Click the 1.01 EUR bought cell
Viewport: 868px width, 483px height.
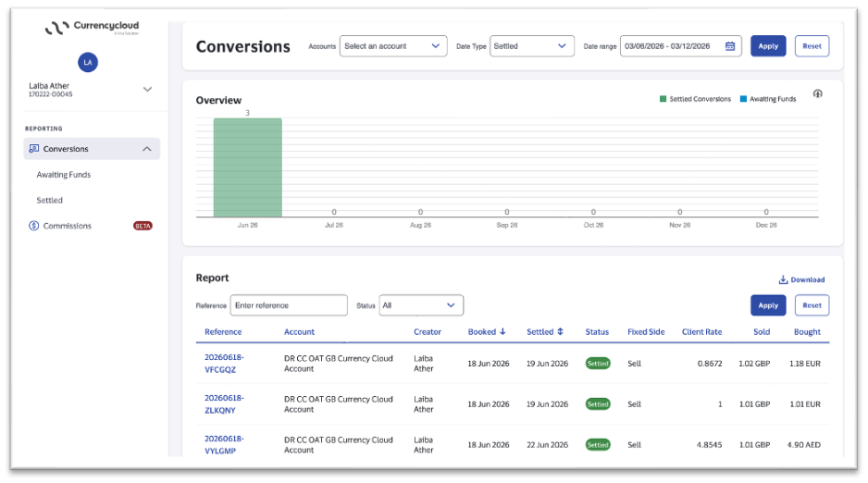(x=805, y=403)
